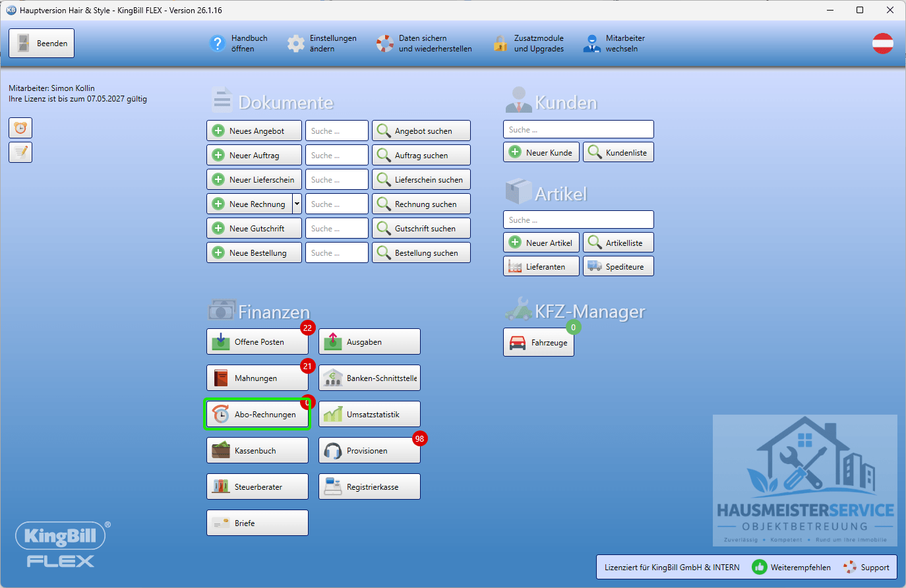This screenshot has height=588, width=906.
Task: Click the Mahnungen badge showing 21
Action: (307, 366)
